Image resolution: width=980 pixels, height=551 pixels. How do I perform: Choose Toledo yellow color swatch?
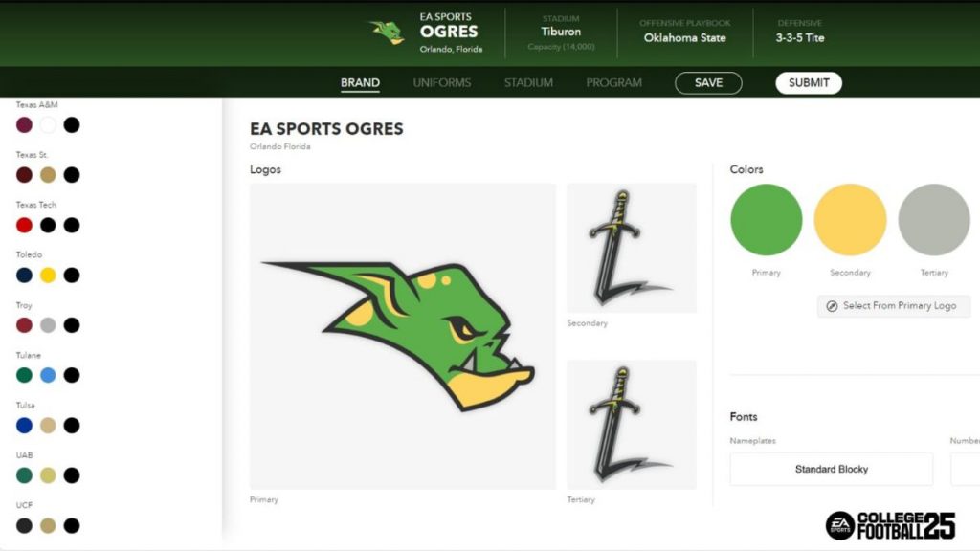pos(48,275)
